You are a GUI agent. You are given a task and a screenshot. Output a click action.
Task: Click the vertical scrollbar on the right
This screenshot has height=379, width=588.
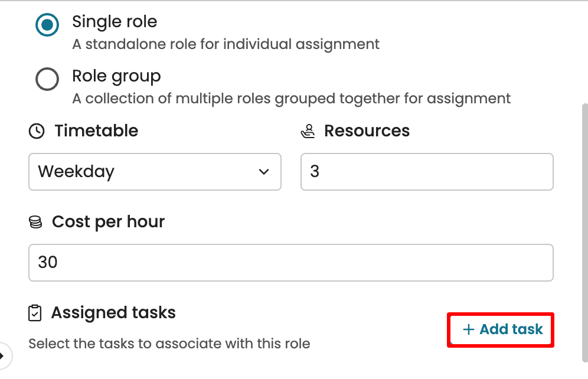[x=584, y=230]
